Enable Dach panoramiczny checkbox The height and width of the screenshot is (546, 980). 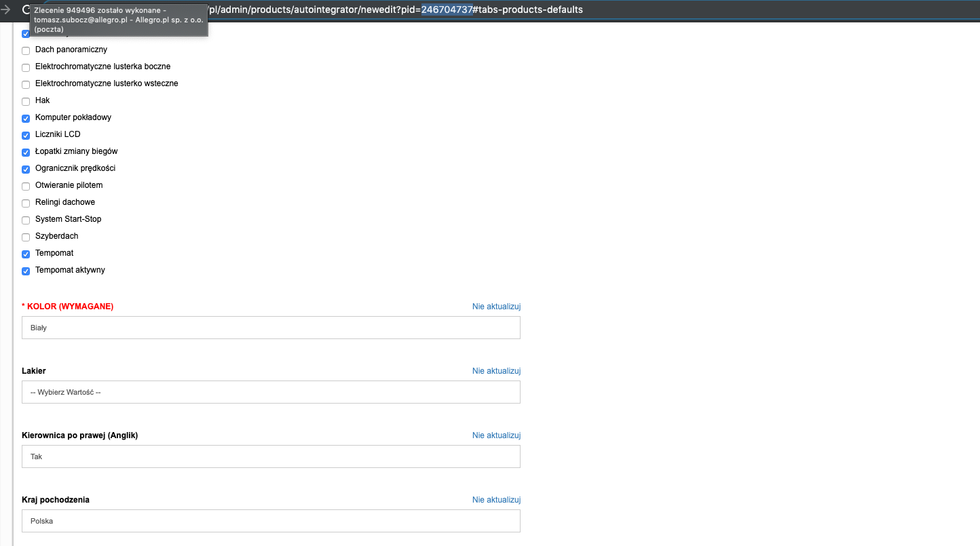coord(26,51)
